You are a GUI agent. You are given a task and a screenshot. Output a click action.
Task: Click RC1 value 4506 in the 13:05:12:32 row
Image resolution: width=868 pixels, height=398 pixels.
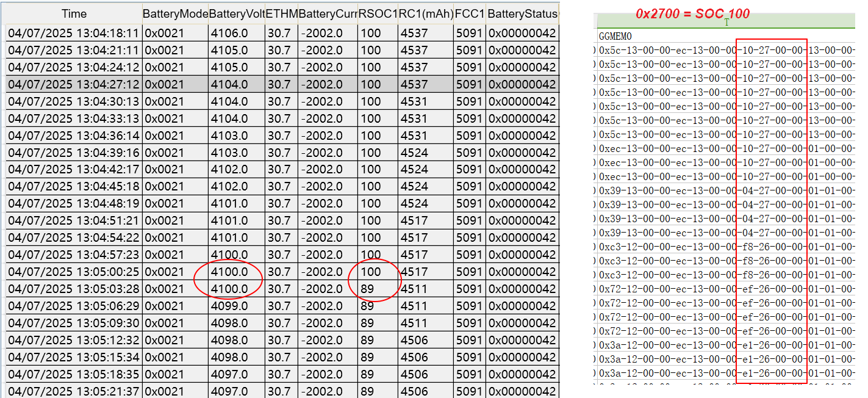(425, 340)
